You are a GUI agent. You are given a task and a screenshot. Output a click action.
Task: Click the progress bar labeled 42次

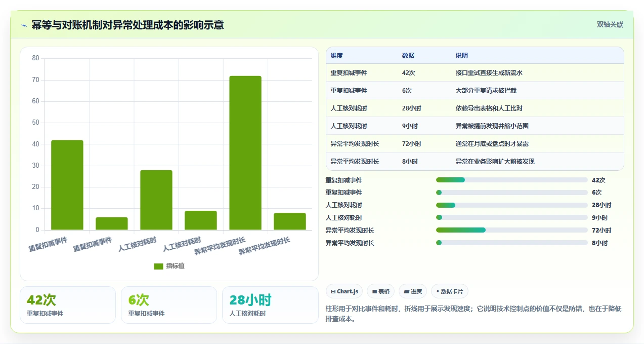click(512, 180)
